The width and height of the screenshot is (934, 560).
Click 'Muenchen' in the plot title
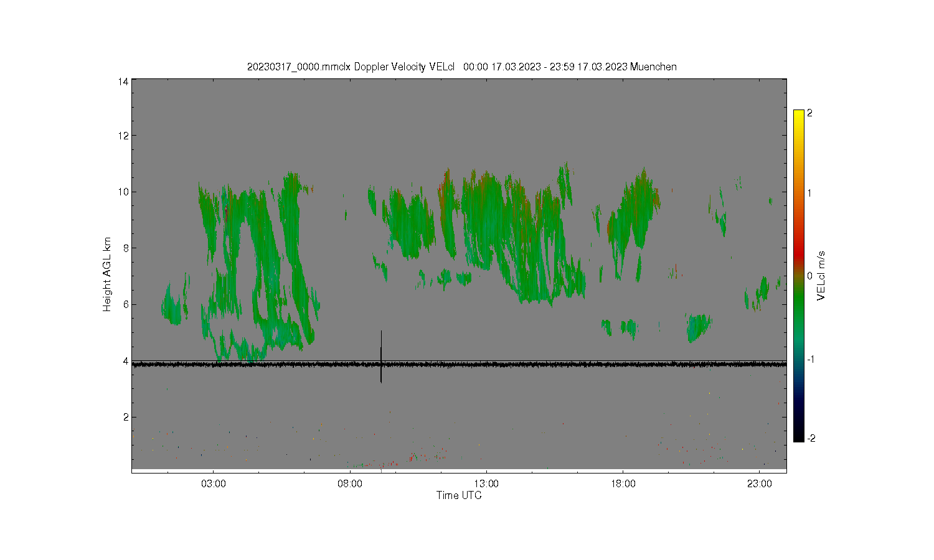pyautogui.click(x=653, y=67)
